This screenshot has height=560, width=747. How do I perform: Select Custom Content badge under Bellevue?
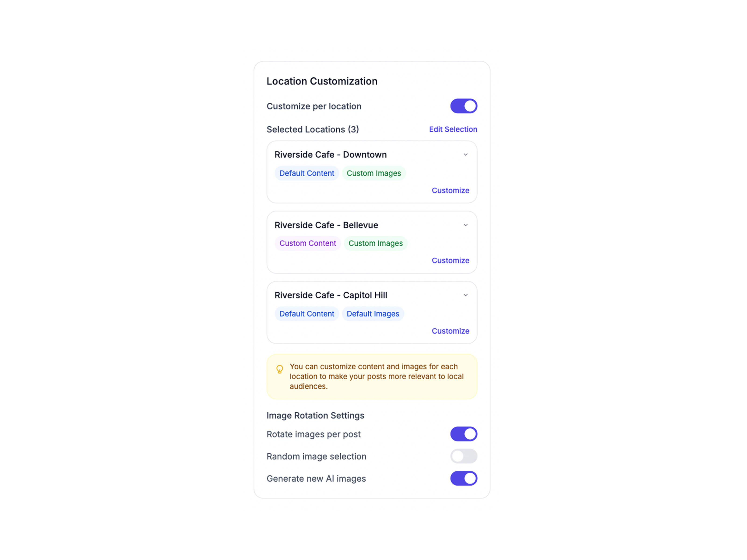(308, 243)
